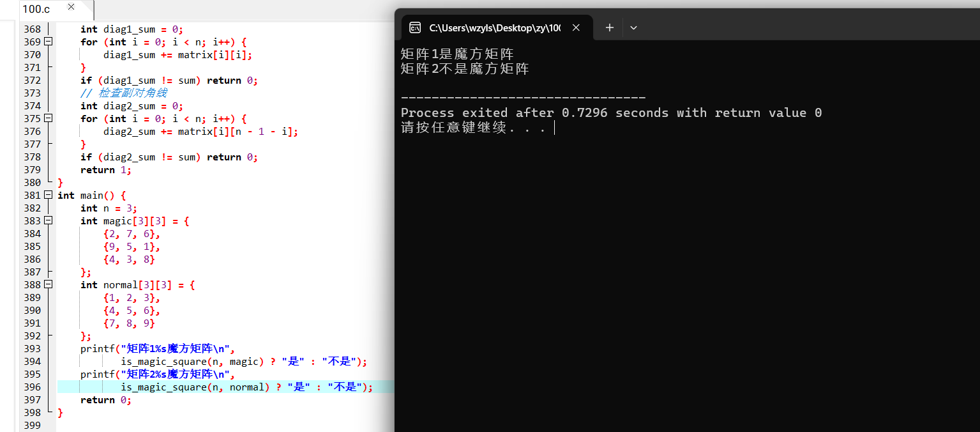Click the 矩阵2不是魔方矩阵 output line
This screenshot has width=980, height=432.
coord(465,68)
